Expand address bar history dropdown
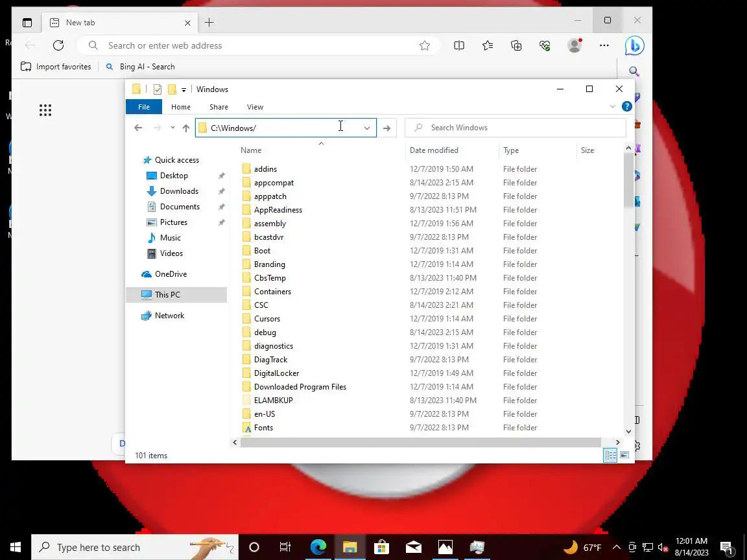747x560 pixels. click(367, 128)
